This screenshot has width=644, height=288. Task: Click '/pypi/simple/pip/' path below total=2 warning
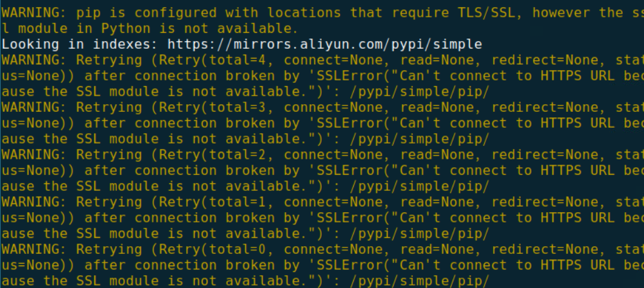(x=419, y=186)
